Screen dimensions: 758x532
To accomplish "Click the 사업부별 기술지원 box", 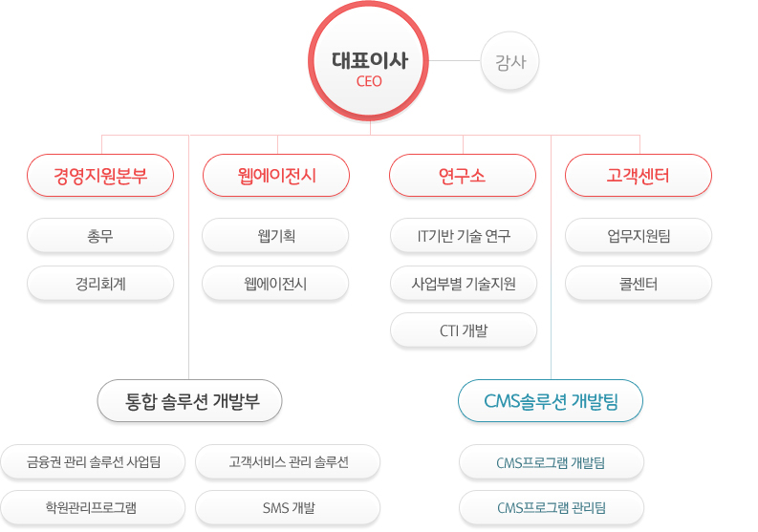I will [464, 284].
